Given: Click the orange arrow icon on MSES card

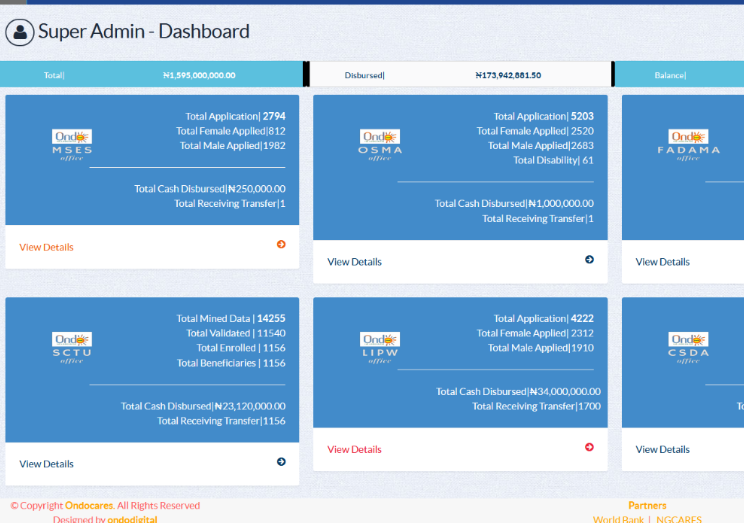Looking at the screenshot, I should coord(281,244).
